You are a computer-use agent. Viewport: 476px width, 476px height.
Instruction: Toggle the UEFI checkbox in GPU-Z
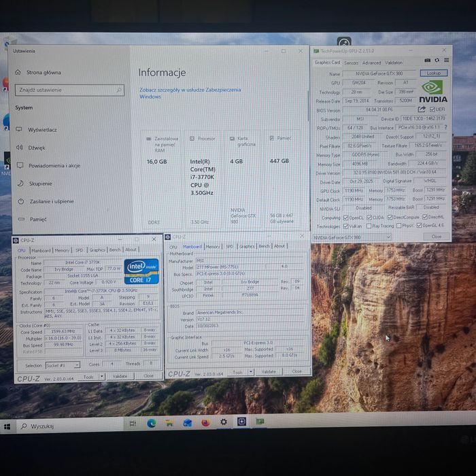click(432, 109)
